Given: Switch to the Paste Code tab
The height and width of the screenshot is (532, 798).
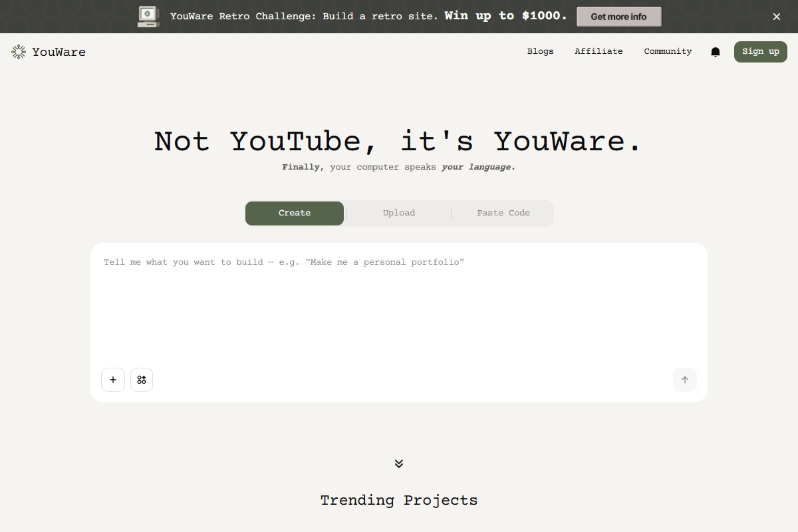Looking at the screenshot, I should 503,213.
